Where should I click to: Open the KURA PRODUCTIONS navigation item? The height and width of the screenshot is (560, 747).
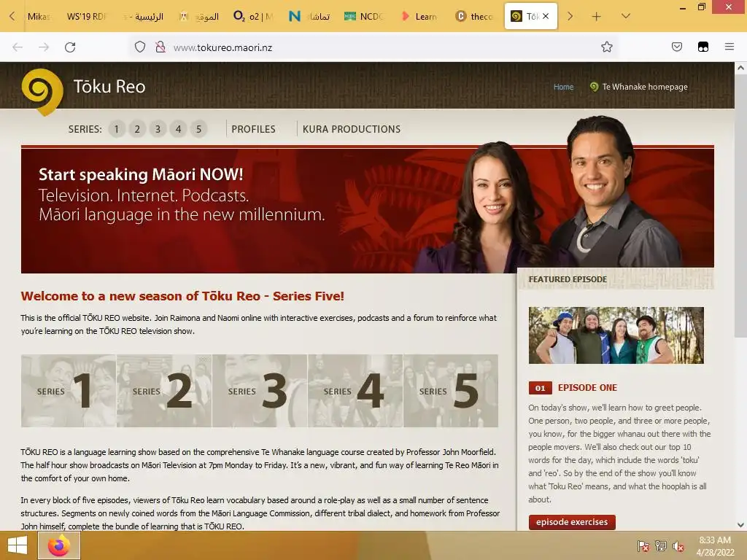click(x=352, y=129)
